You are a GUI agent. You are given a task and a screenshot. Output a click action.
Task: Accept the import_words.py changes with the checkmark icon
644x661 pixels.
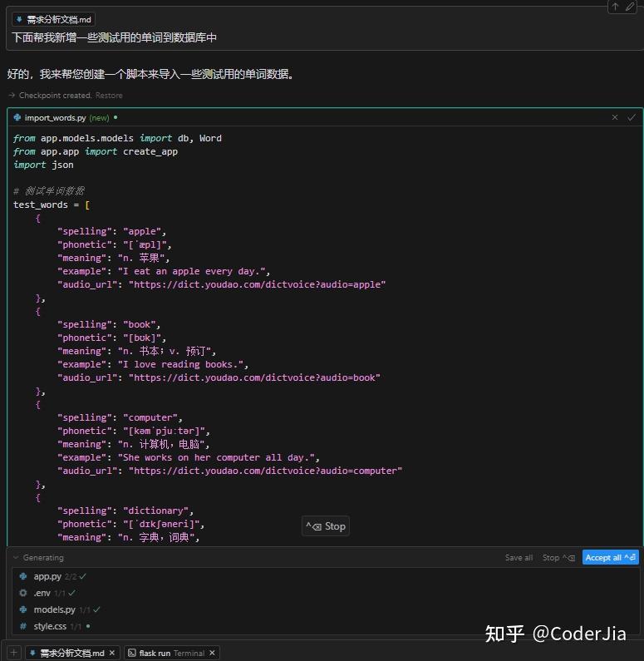631,117
